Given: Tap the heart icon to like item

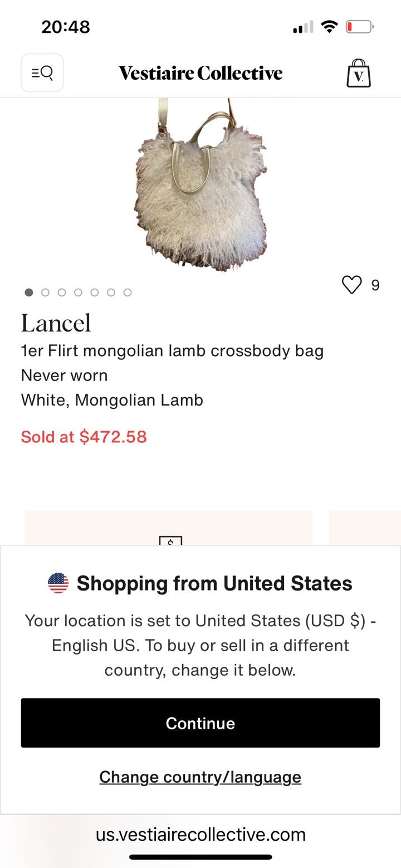Looking at the screenshot, I should [351, 285].
